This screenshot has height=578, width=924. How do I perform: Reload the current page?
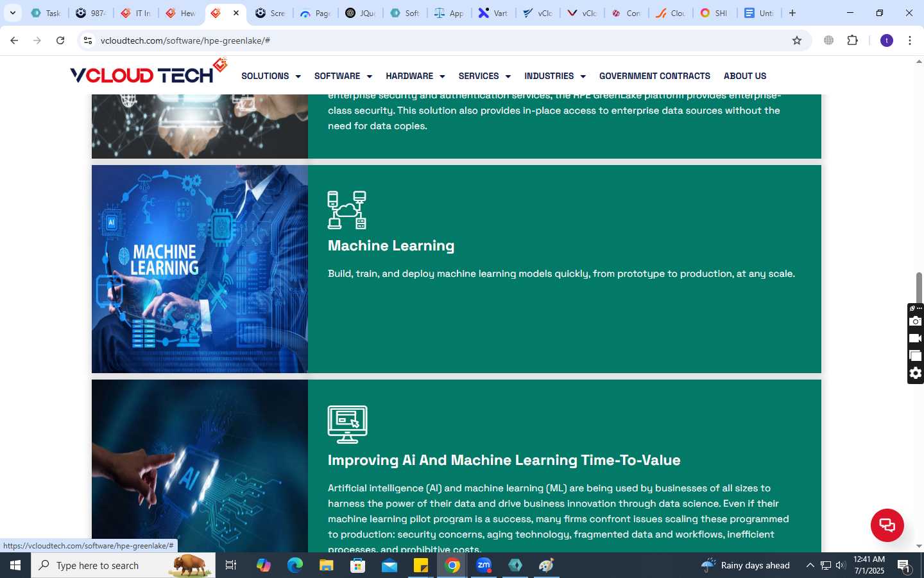pyautogui.click(x=60, y=40)
